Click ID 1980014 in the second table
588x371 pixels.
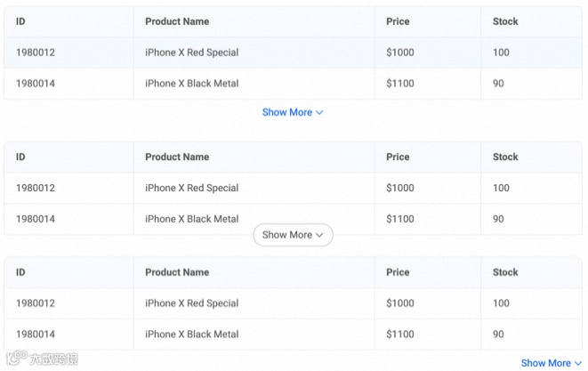(x=36, y=219)
